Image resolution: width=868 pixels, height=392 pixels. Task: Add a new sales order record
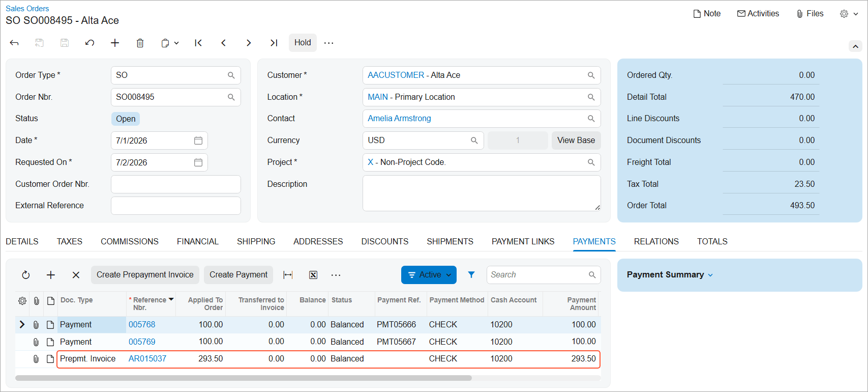[115, 43]
